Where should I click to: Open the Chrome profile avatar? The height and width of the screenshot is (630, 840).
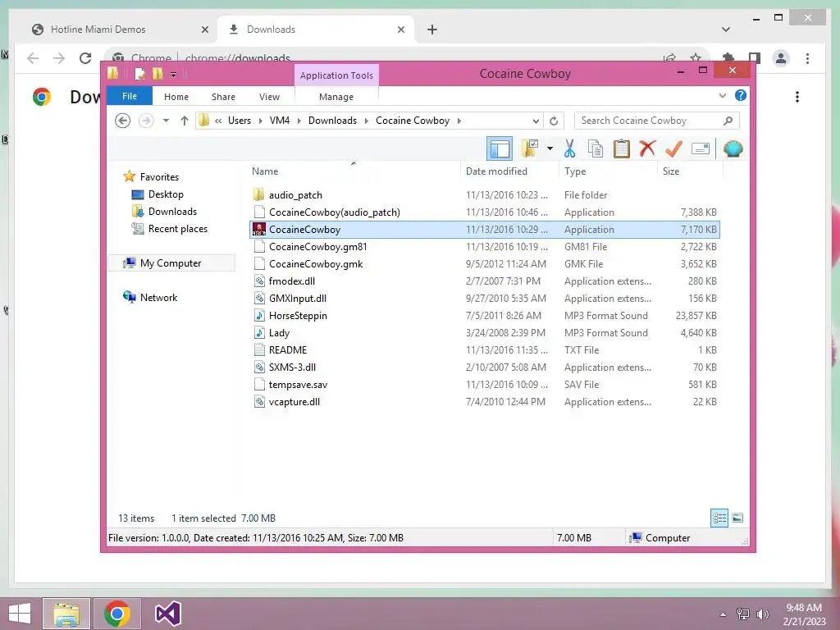point(781,58)
